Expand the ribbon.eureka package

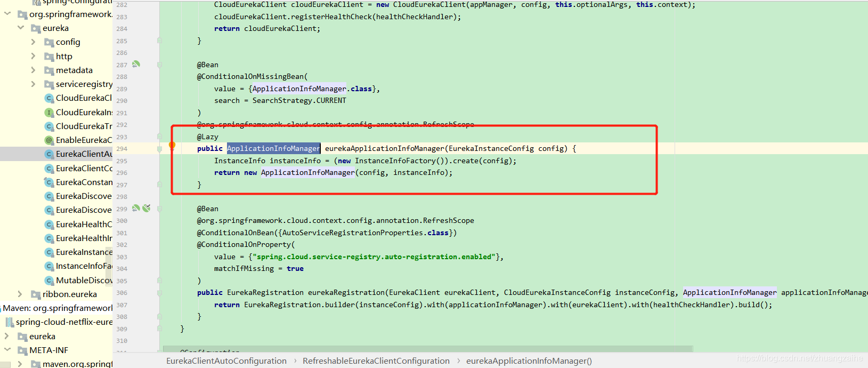click(x=20, y=294)
